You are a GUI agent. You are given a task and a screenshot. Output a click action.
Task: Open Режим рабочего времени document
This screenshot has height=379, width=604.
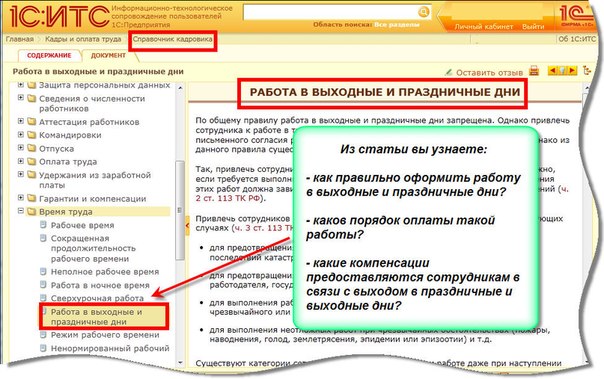(x=105, y=335)
